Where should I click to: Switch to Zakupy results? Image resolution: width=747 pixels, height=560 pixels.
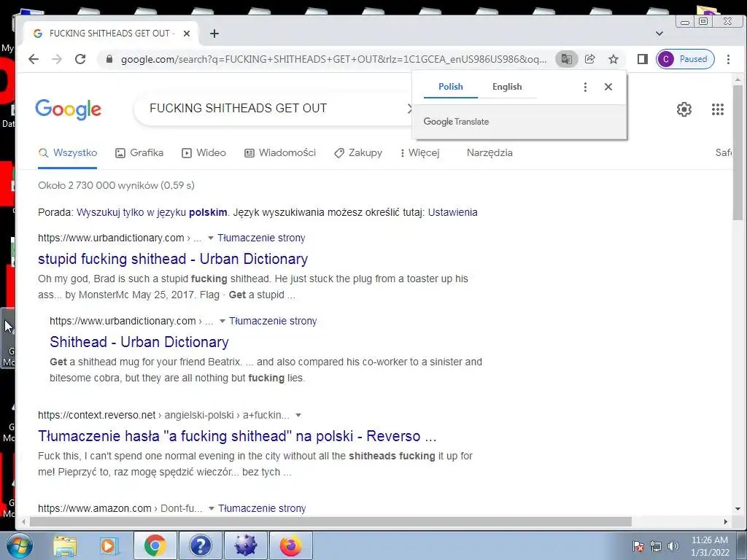point(358,153)
